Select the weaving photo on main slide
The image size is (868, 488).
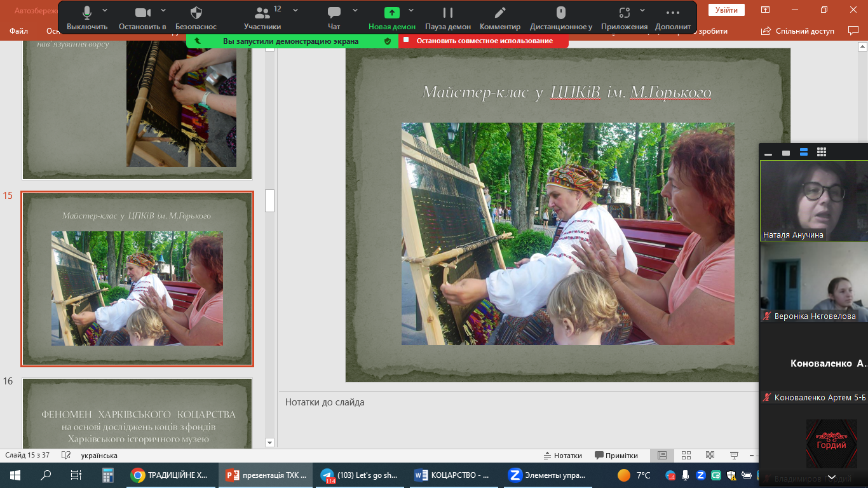pyautogui.click(x=567, y=234)
